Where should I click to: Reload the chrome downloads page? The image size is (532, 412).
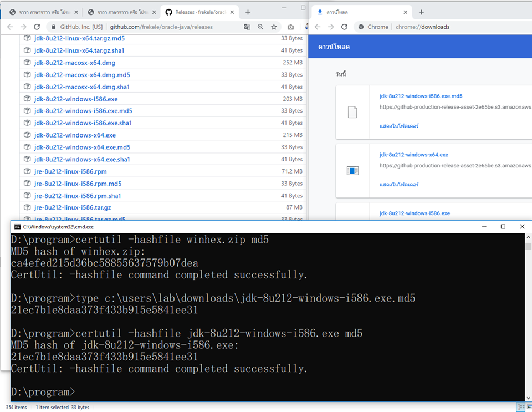point(344,27)
